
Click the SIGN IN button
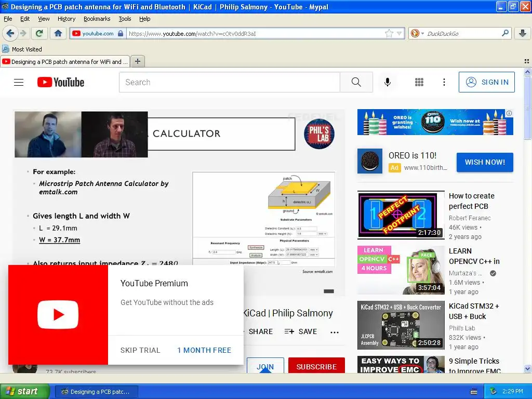coord(486,82)
